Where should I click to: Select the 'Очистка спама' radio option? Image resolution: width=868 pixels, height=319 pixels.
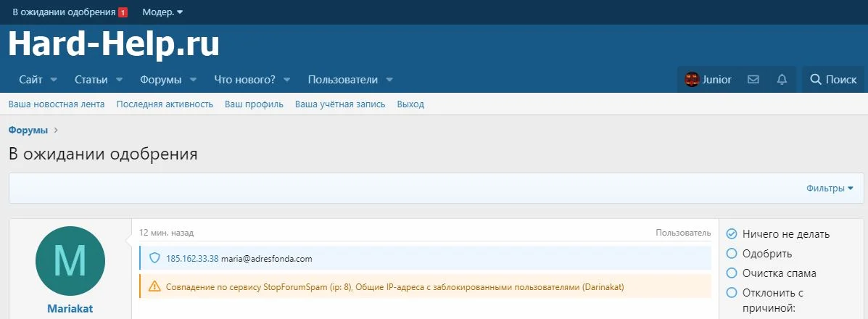click(732, 273)
